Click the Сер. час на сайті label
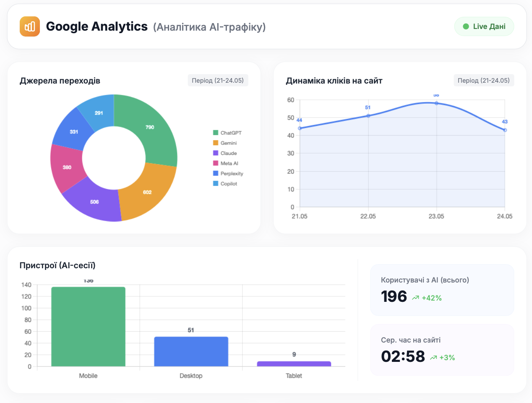Screen dimensions: 532x403 [411, 340]
